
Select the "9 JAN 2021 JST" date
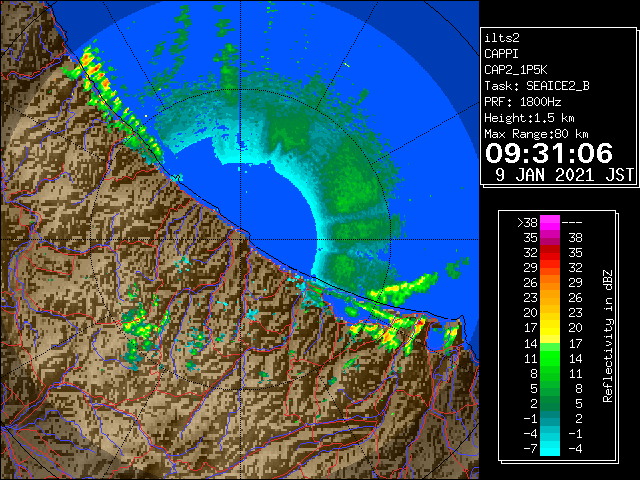coord(564,175)
